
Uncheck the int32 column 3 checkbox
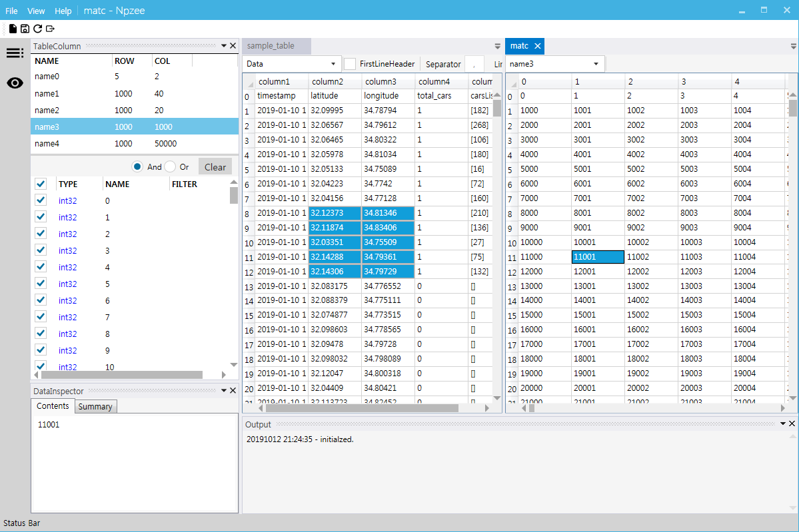tap(41, 250)
